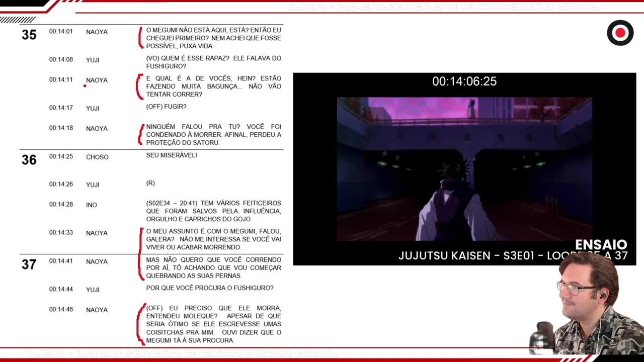Select NAOYA name in the 00:14:11 row
The width and height of the screenshot is (644, 362).
(97, 80)
